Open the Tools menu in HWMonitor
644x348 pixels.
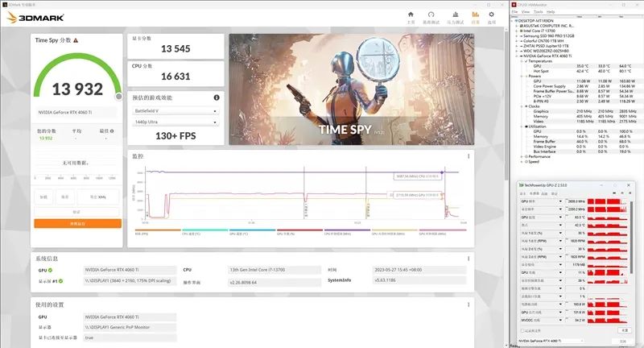click(538, 12)
